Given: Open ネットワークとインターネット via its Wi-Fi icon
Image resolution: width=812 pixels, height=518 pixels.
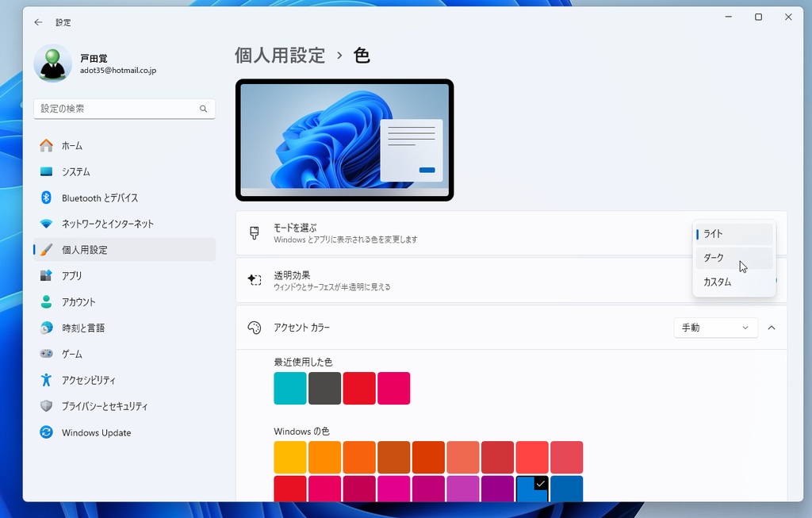Looking at the screenshot, I should click(46, 224).
